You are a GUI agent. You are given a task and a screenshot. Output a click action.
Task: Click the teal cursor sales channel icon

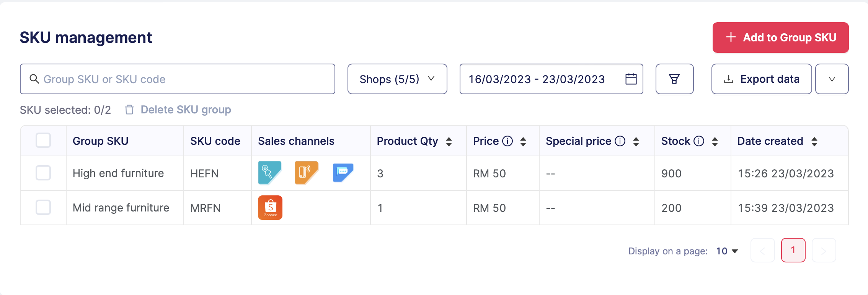click(x=269, y=172)
